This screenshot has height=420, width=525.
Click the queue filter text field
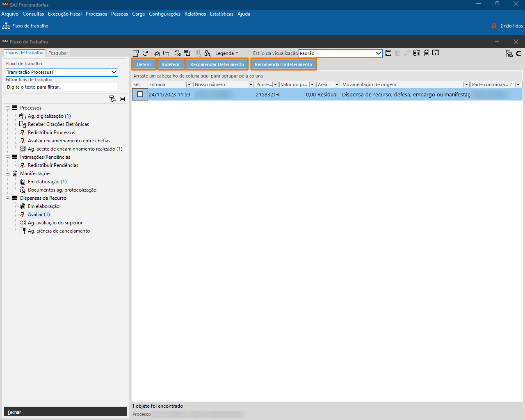coord(62,87)
